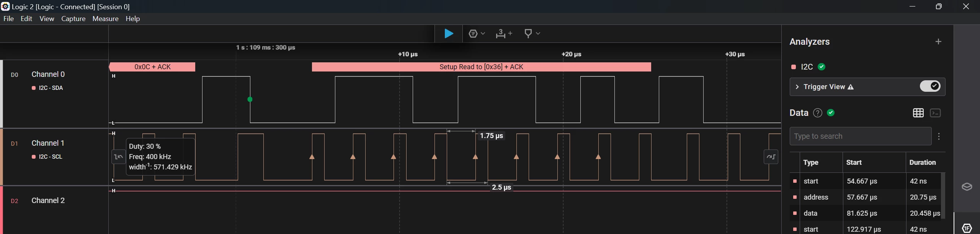Screen dimensions: 980x234
Task: Click the Channel 1 label
Action: coord(48,143)
